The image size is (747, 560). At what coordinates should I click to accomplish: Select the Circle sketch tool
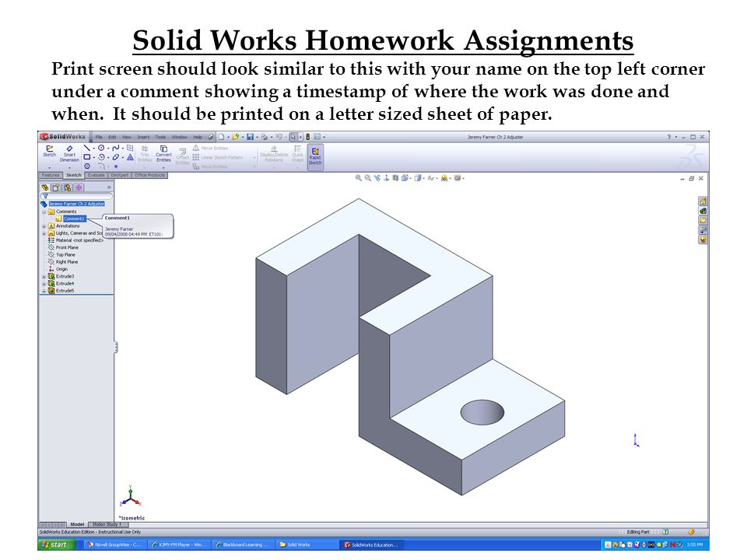[101, 148]
